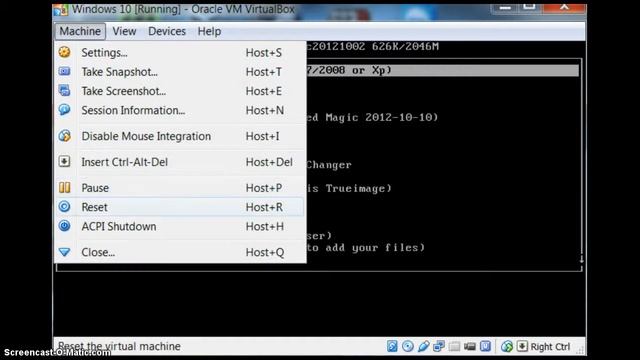Click the Pause bars icon
The height and width of the screenshot is (360, 640).
(64, 187)
